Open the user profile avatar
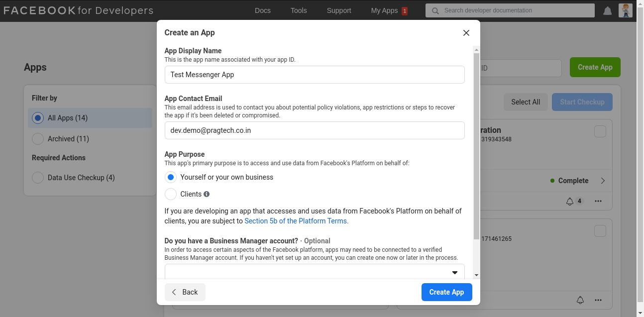 coord(626,10)
